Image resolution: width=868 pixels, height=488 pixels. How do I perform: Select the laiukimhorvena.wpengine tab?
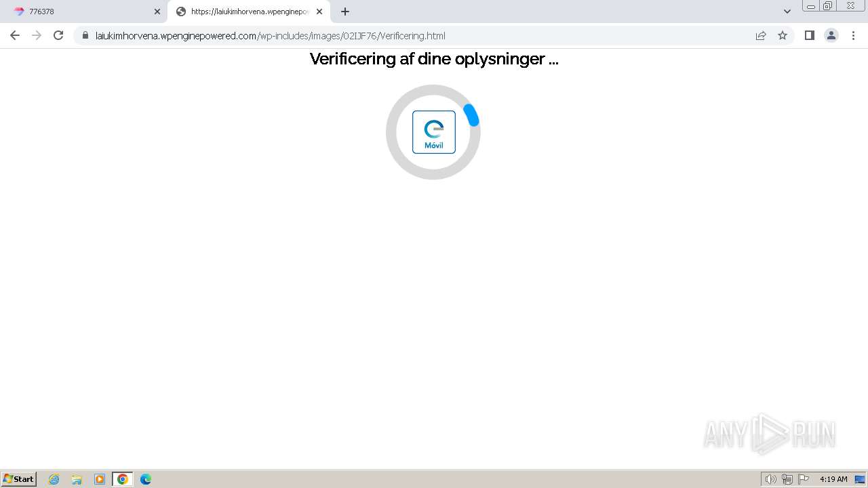(x=249, y=12)
